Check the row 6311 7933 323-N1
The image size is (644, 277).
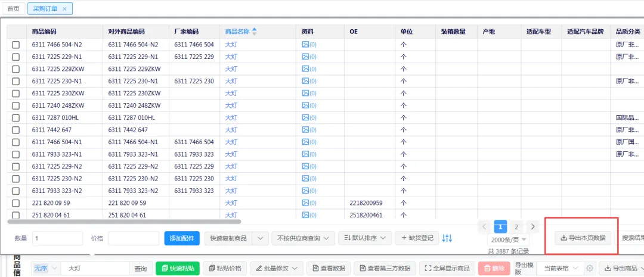16,154
